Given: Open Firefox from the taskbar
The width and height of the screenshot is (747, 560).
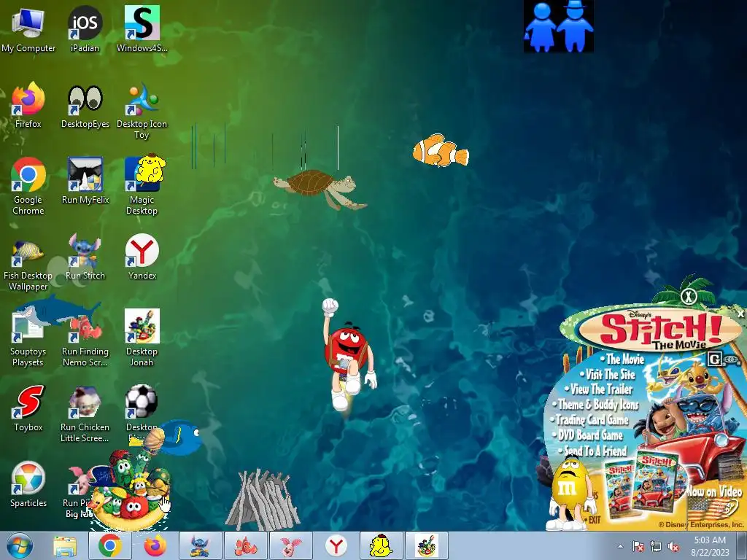Looking at the screenshot, I should [155, 545].
